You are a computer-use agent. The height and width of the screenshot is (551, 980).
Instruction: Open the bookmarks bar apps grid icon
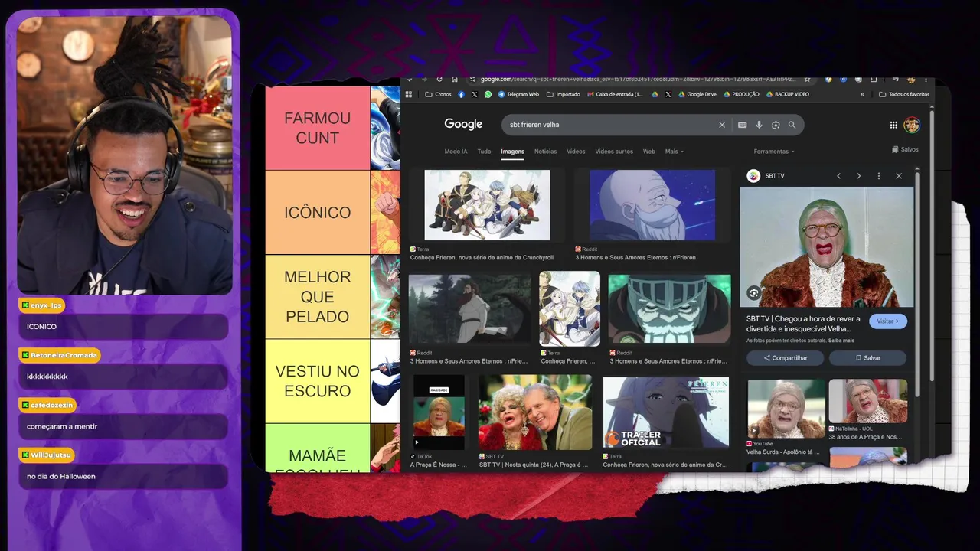[409, 94]
